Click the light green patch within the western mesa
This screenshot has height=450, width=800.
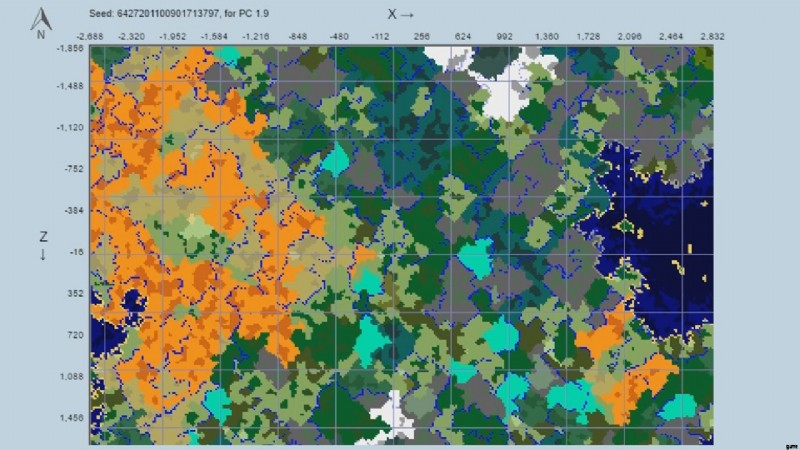pyautogui.click(x=195, y=228)
